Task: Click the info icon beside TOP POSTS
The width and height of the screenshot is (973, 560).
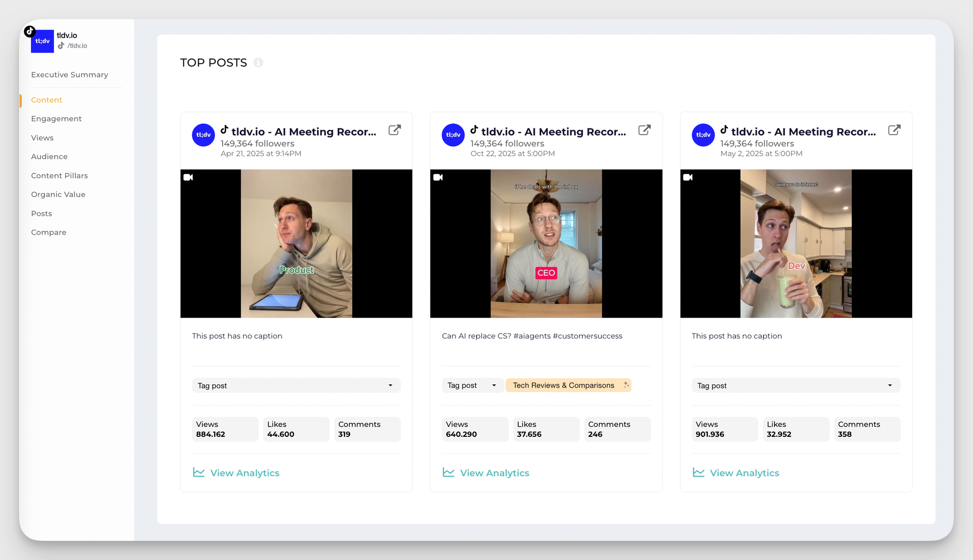Action: (258, 63)
